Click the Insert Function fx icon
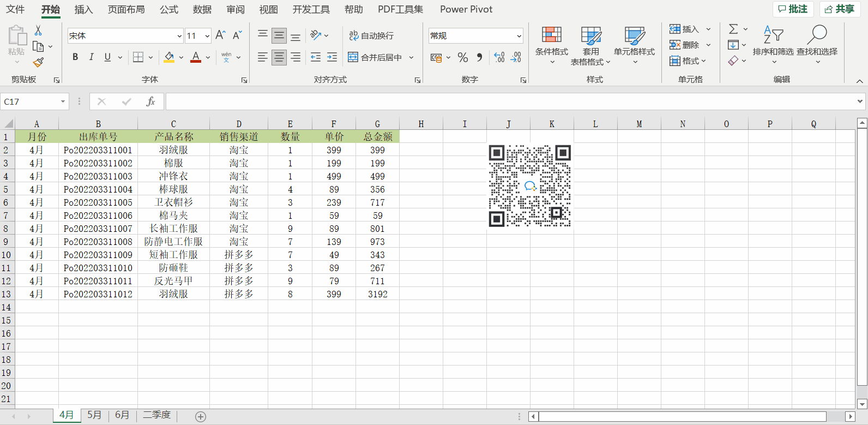 click(150, 101)
